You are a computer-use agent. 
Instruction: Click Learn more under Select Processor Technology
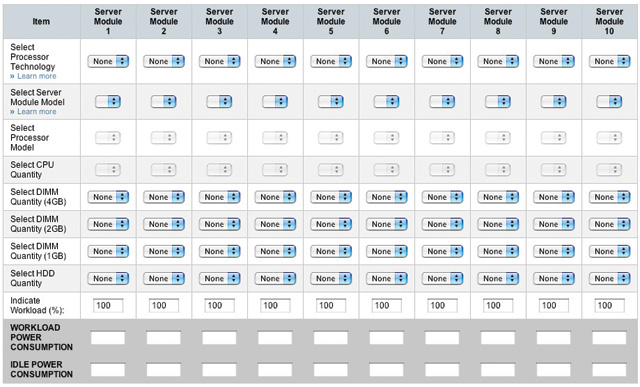pyautogui.click(x=37, y=76)
